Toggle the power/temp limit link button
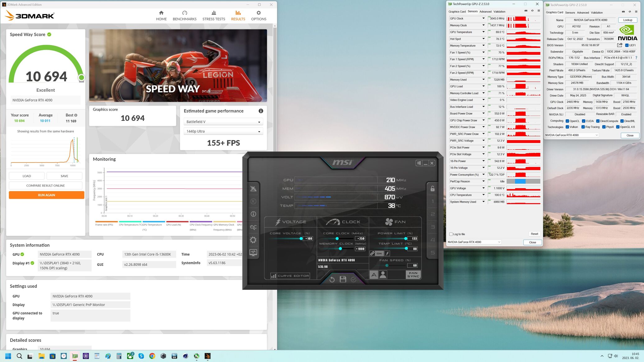The width and height of the screenshot is (644, 362). click(372, 253)
